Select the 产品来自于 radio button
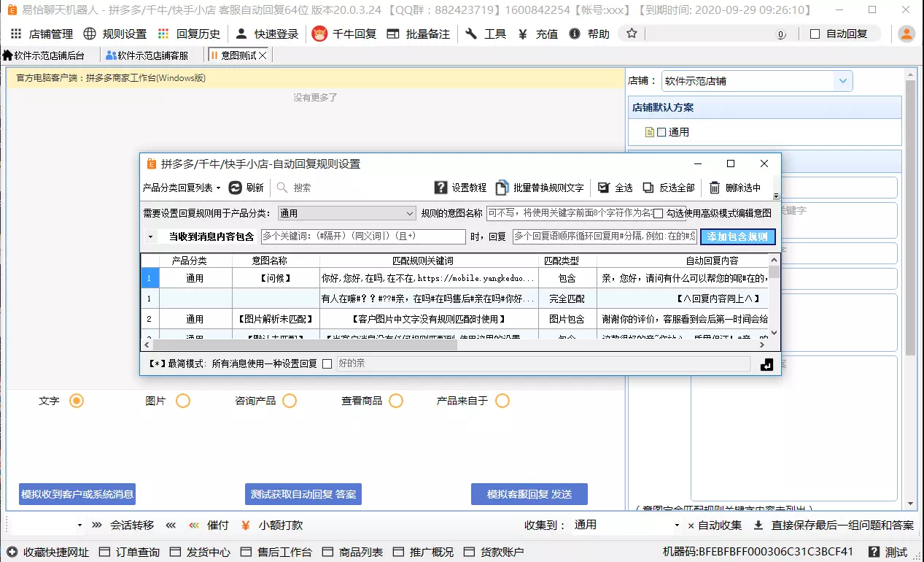Screen dimensions: 924x562 pyautogui.click(x=502, y=401)
